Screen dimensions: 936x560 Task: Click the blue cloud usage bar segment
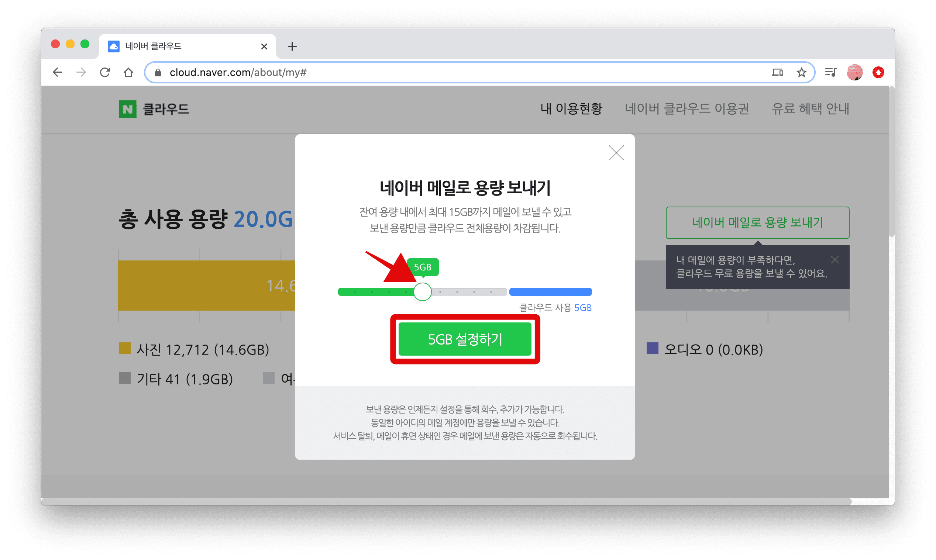pos(550,292)
